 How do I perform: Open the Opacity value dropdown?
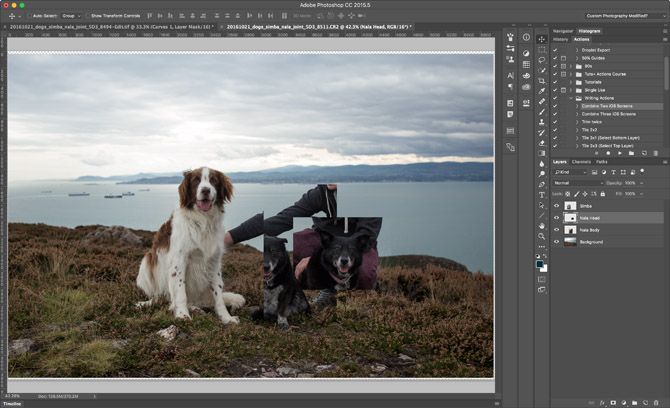pyautogui.click(x=641, y=183)
